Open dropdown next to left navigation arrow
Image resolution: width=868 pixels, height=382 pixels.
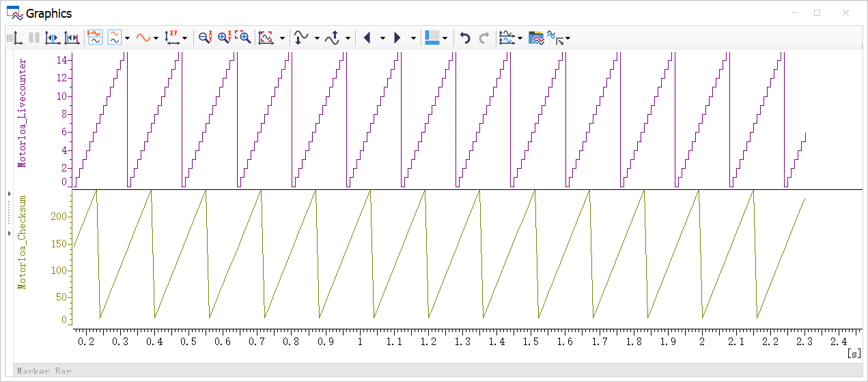click(x=382, y=39)
